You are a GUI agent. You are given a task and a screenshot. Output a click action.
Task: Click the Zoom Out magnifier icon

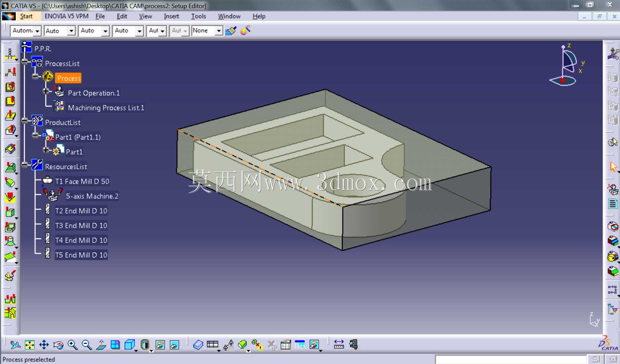click(x=87, y=345)
